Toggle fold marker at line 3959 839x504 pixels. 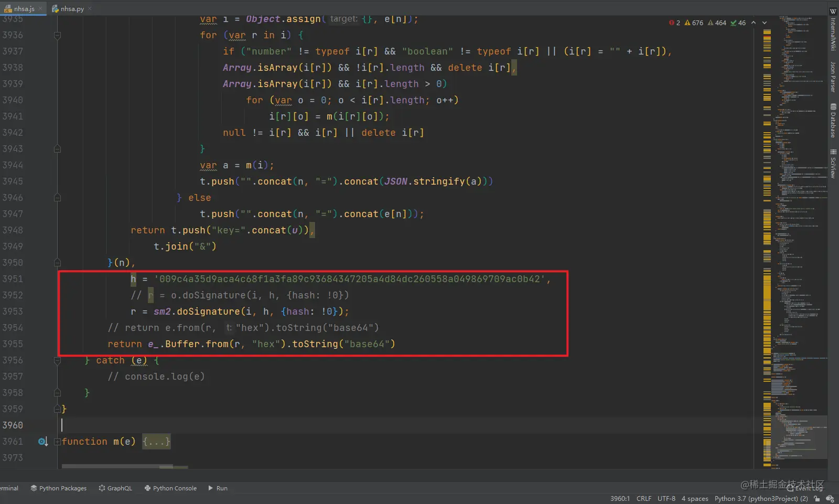click(x=57, y=409)
